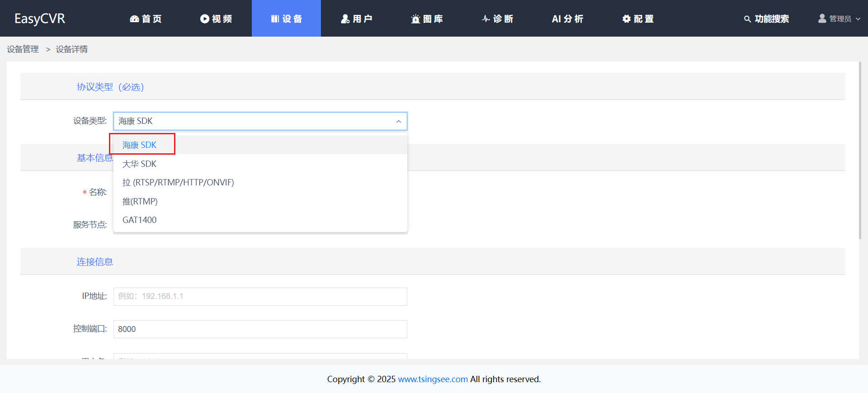868x393 pixels.
Task: Choose GAT1400 from the list
Action: point(139,220)
